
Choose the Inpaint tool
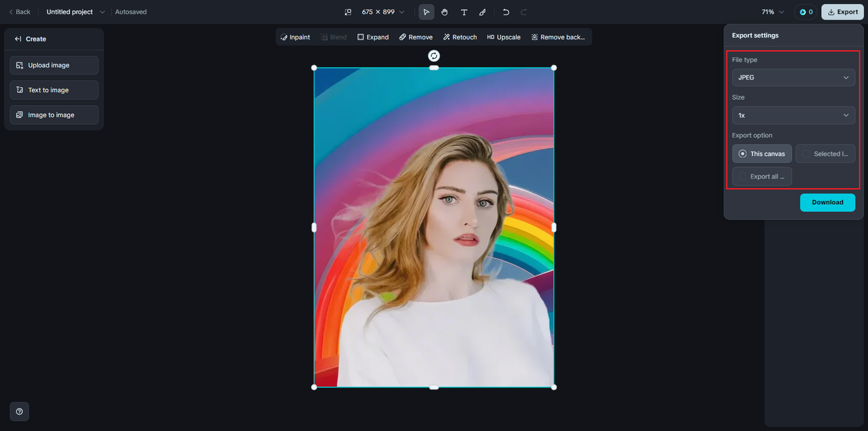point(295,37)
